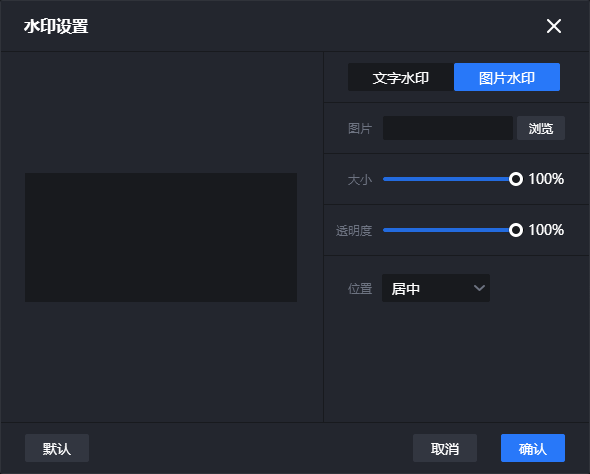
Task: Click the 图片 field label
Action: (360, 128)
